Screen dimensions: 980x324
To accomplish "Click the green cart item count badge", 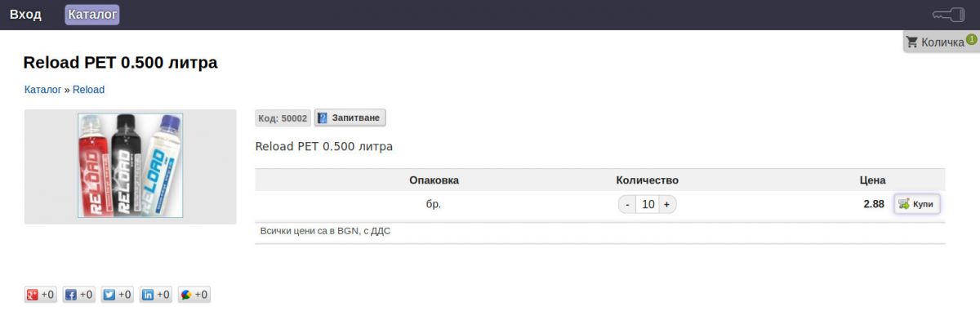I will click(x=971, y=38).
